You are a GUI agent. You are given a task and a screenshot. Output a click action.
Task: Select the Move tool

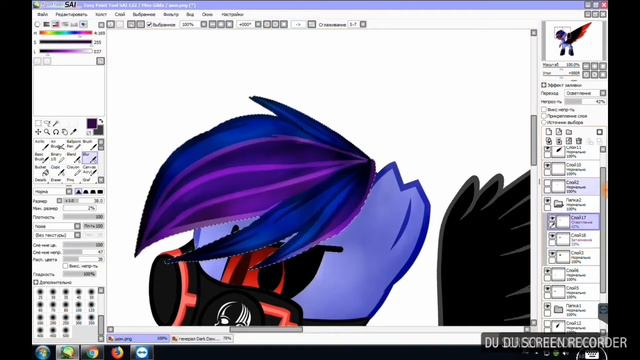click(x=38, y=132)
